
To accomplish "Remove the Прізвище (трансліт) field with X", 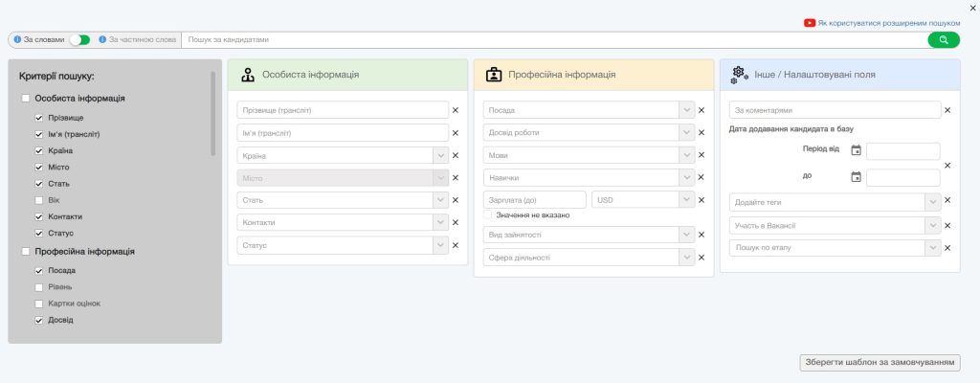I will 456,110.
